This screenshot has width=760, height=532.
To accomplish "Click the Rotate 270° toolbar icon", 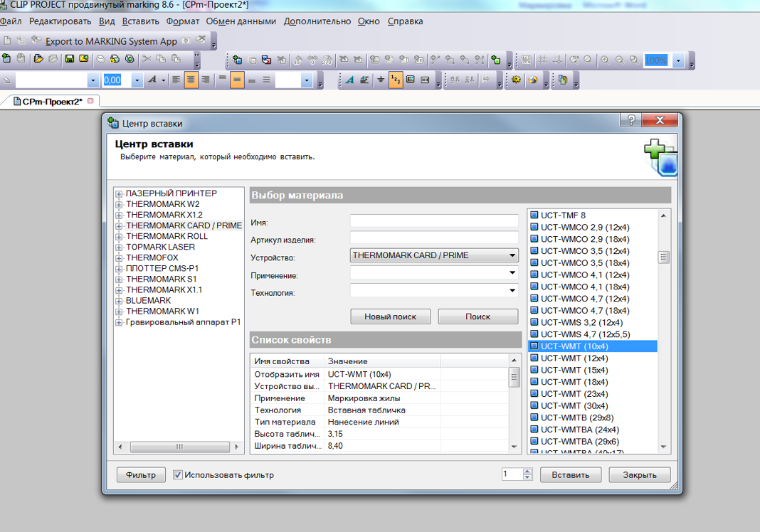I will pyautogui.click(x=327, y=60).
